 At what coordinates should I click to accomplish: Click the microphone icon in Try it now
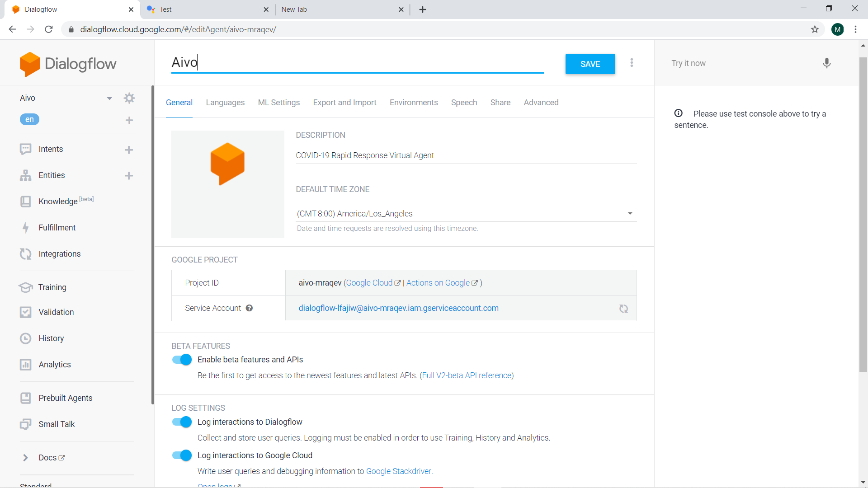pyautogui.click(x=826, y=63)
